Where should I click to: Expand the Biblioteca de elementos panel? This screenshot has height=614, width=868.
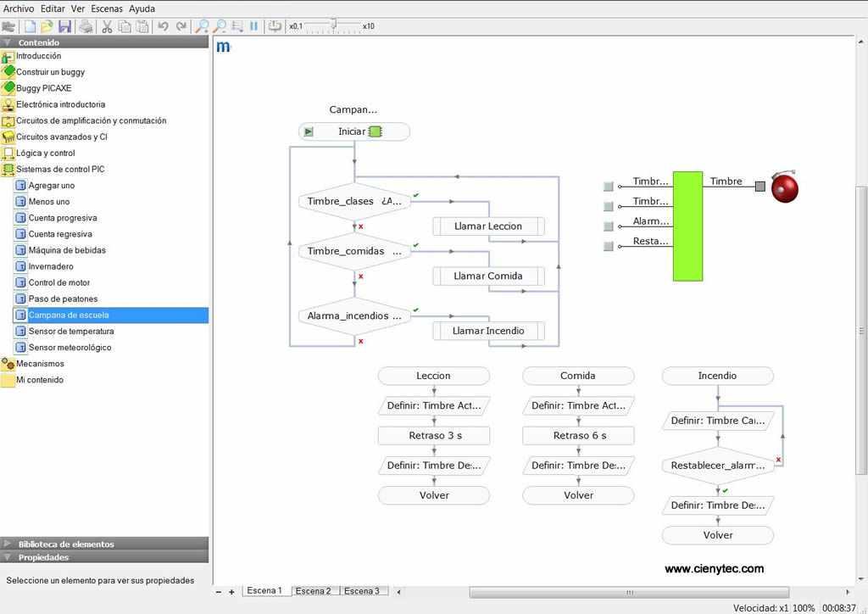click(x=8, y=544)
